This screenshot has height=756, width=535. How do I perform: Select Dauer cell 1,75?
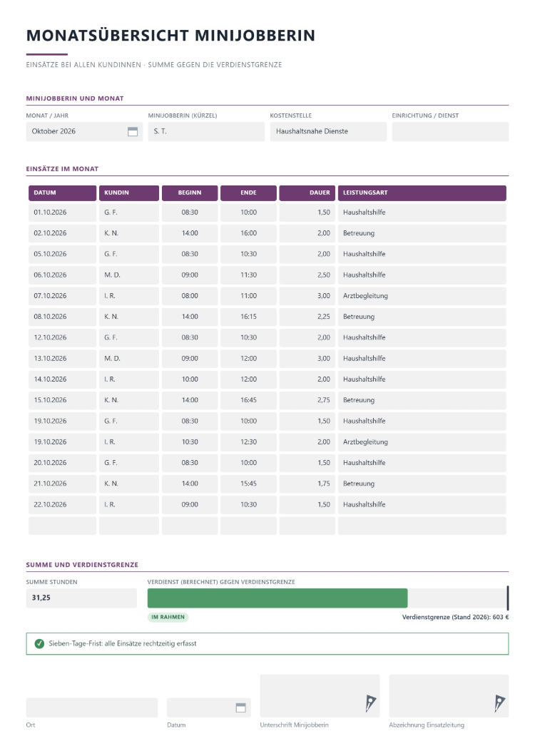pos(307,484)
